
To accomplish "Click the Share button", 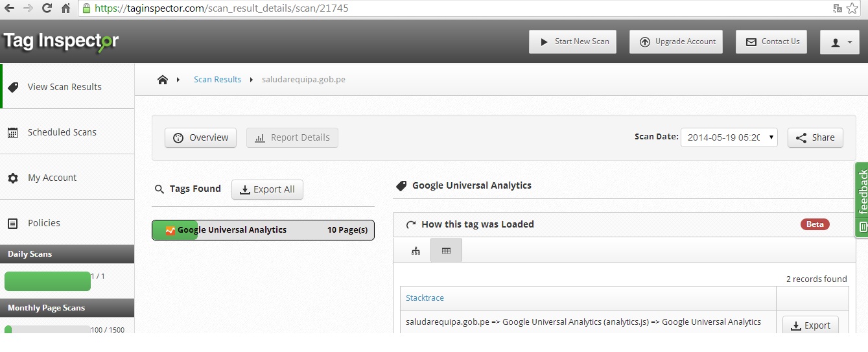I will point(815,137).
